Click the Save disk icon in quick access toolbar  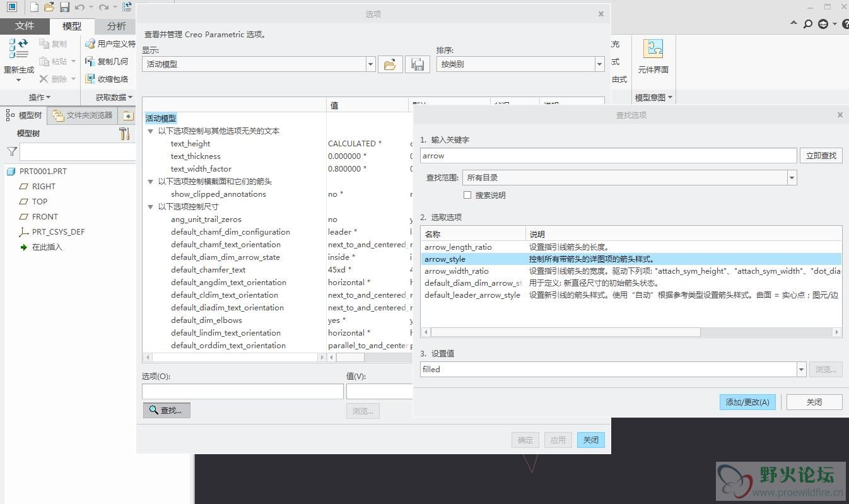tap(64, 7)
